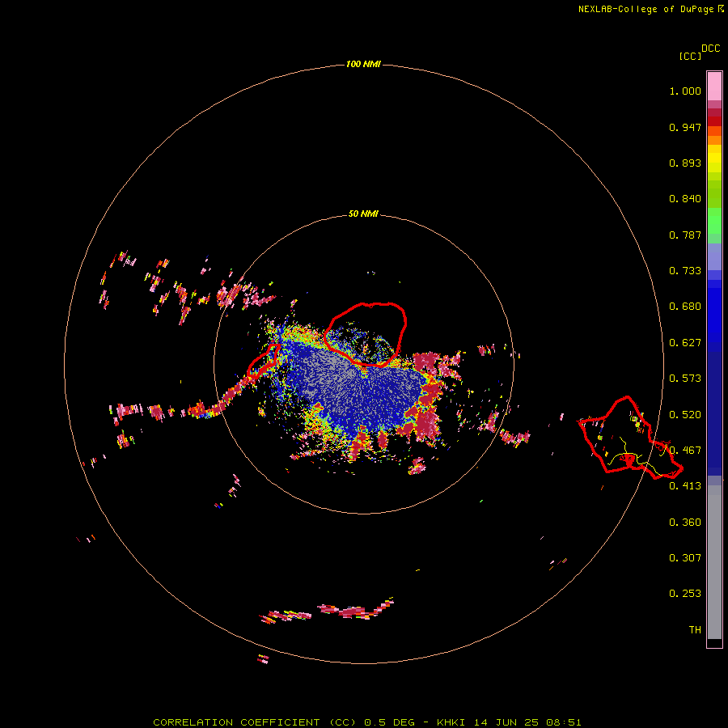Pick the green swatch beside 0.840
Viewport: 728px width, 728px height.
point(714,193)
